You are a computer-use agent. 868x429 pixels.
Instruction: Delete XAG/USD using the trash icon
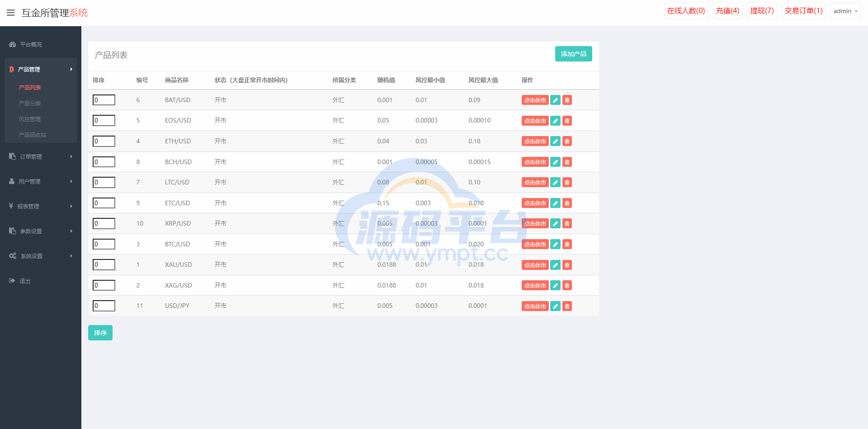(567, 285)
